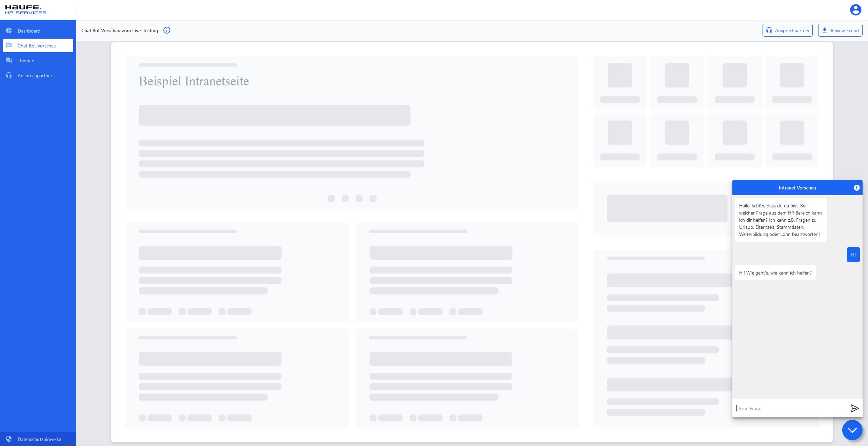This screenshot has width=868, height=446.
Task: Click the Ansprechpartner sidebar icon
Action: coord(9,75)
